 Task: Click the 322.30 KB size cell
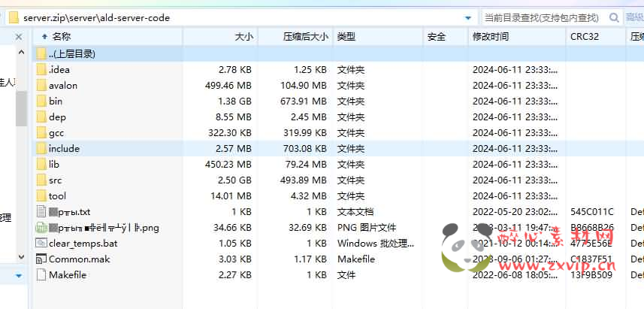point(230,133)
